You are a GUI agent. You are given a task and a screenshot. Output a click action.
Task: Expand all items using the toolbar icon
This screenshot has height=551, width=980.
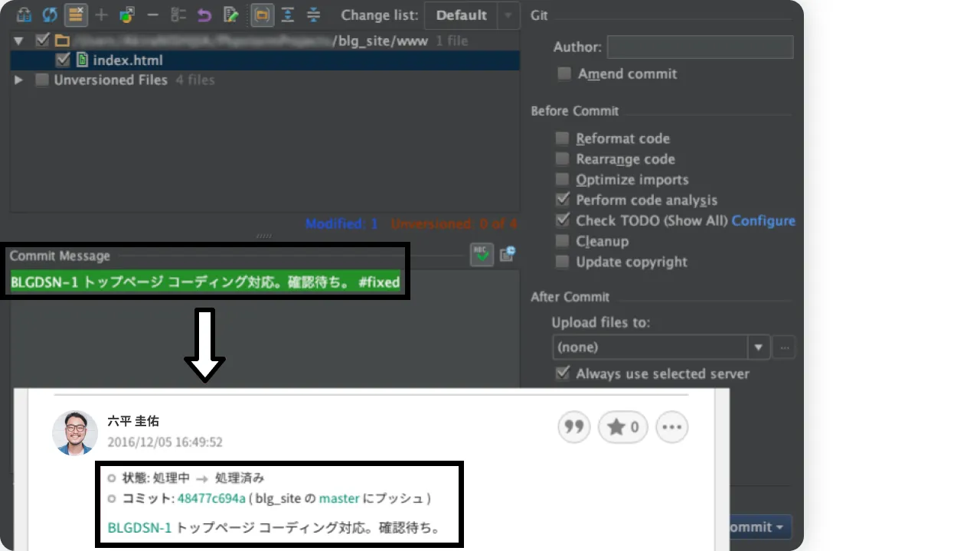click(289, 15)
